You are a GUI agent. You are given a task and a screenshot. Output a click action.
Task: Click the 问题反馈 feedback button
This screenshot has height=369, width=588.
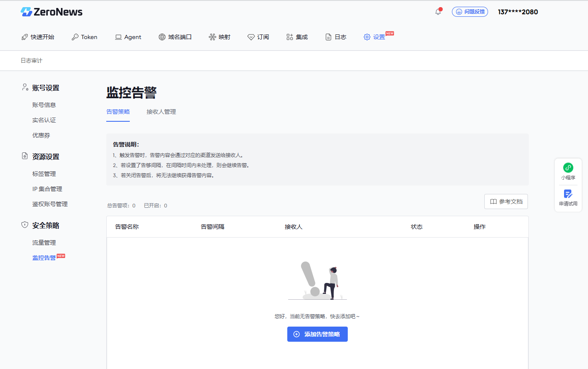click(x=470, y=12)
